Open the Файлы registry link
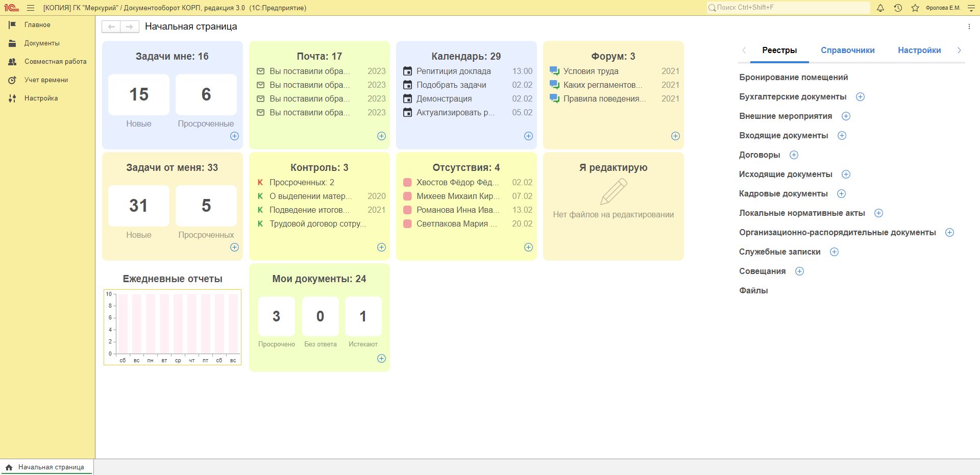The width and height of the screenshot is (980, 475). (753, 291)
